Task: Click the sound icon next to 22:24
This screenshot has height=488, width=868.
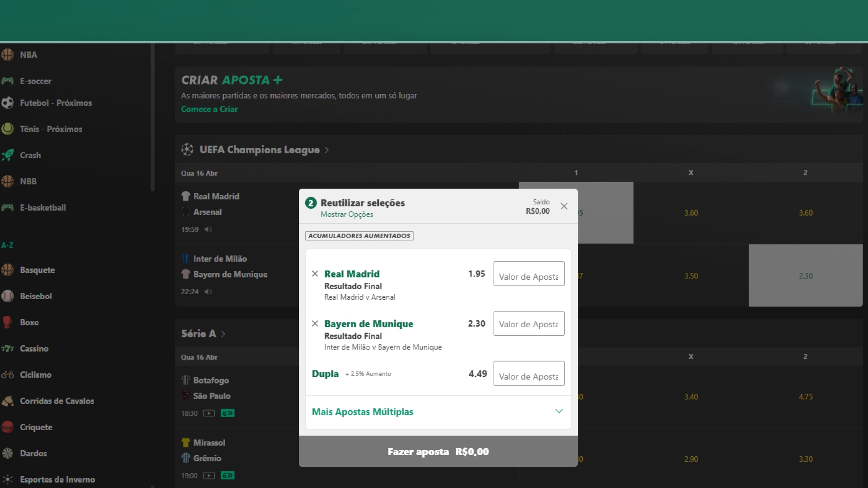Action: [208, 291]
